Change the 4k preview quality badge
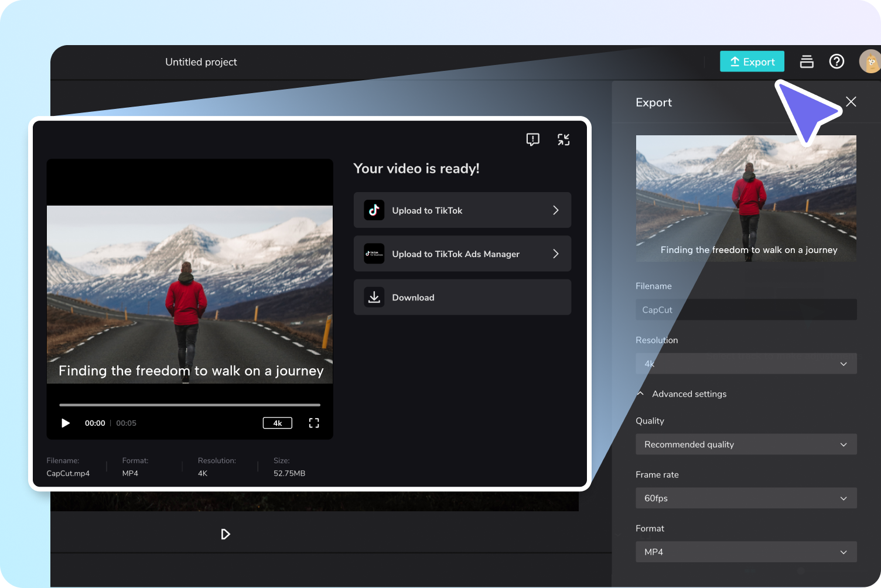The image size is (881, 588). point(278,423)
